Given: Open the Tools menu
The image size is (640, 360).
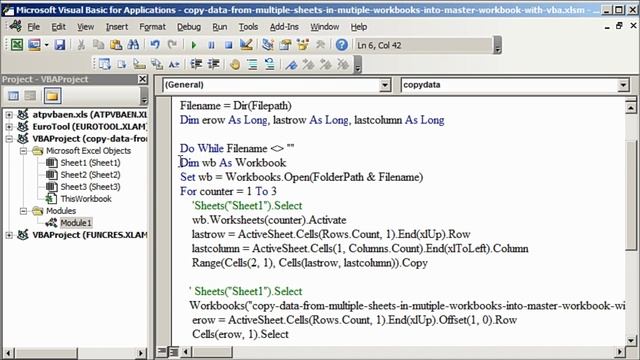Looking at the screenshot, I should click(x=248, y=27).
